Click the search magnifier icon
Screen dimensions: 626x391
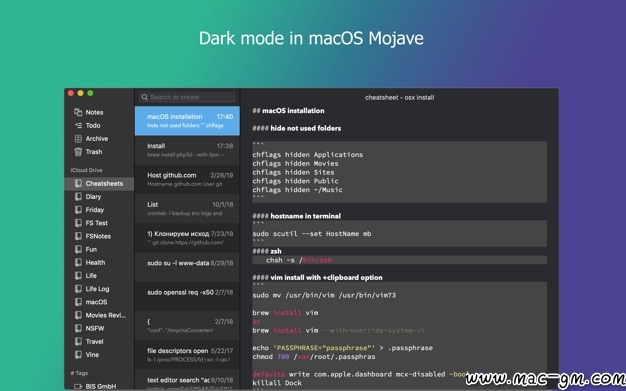pyautogui.click(x=145, y=97)
